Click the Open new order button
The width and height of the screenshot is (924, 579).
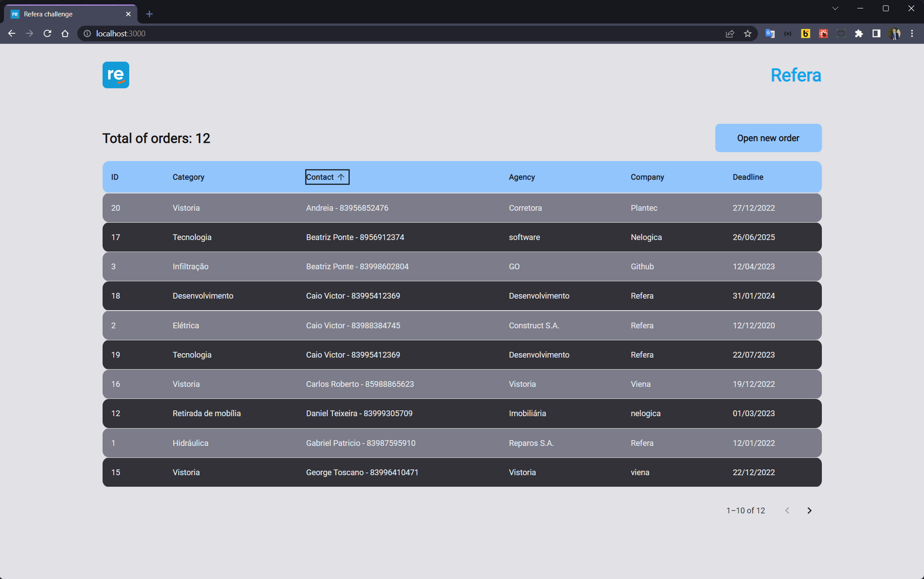click(768, 138)
